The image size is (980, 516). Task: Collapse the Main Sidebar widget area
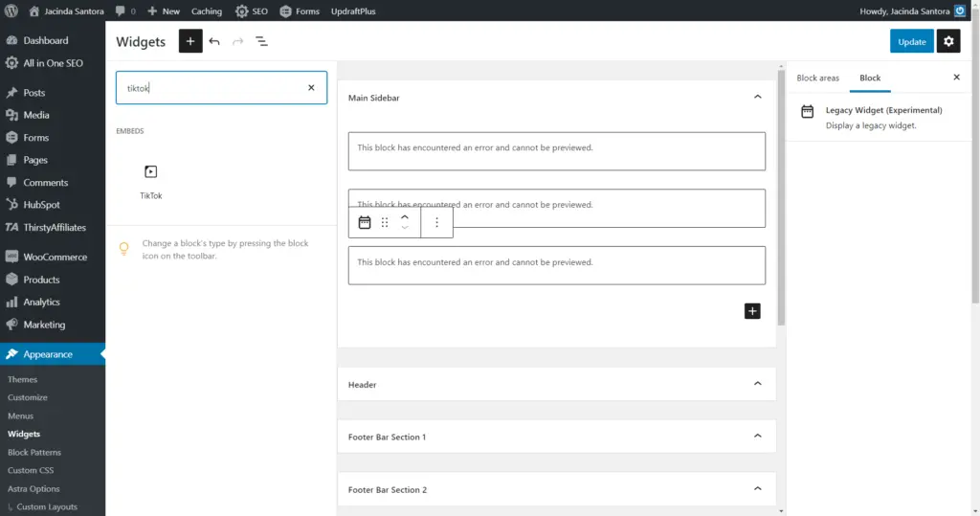757,97
